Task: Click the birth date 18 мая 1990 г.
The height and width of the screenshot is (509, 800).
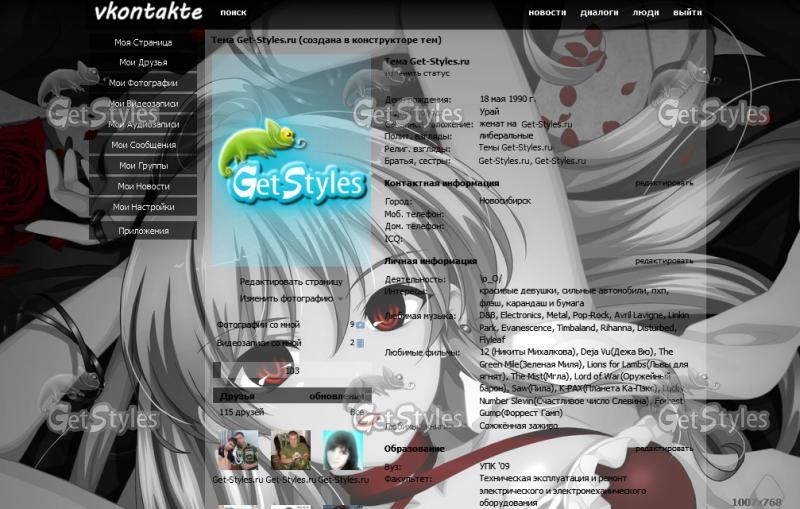Action: (x=507, y=99)
